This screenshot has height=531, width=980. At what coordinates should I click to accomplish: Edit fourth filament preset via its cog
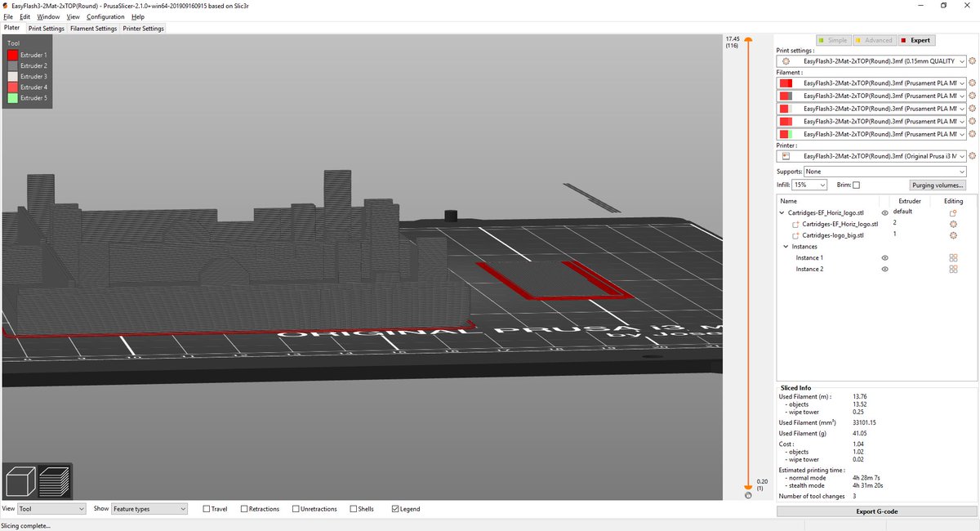[x=973, y=121]
